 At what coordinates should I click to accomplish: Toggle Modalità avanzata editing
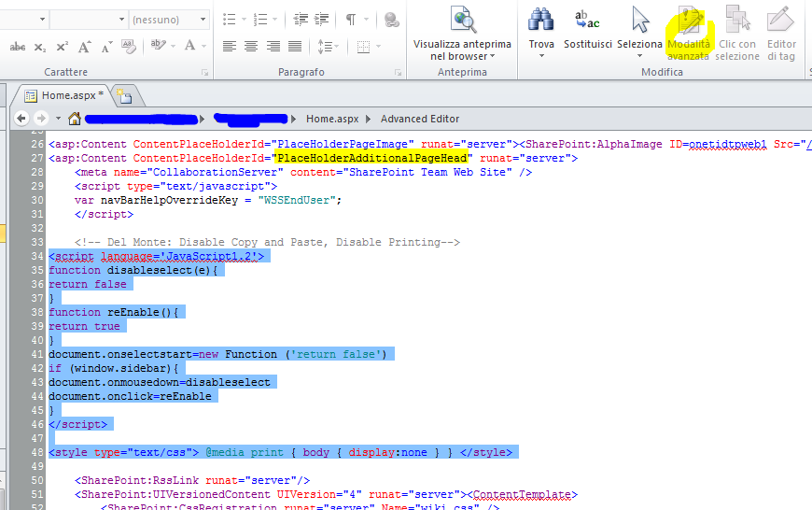(x=688, y=34)
